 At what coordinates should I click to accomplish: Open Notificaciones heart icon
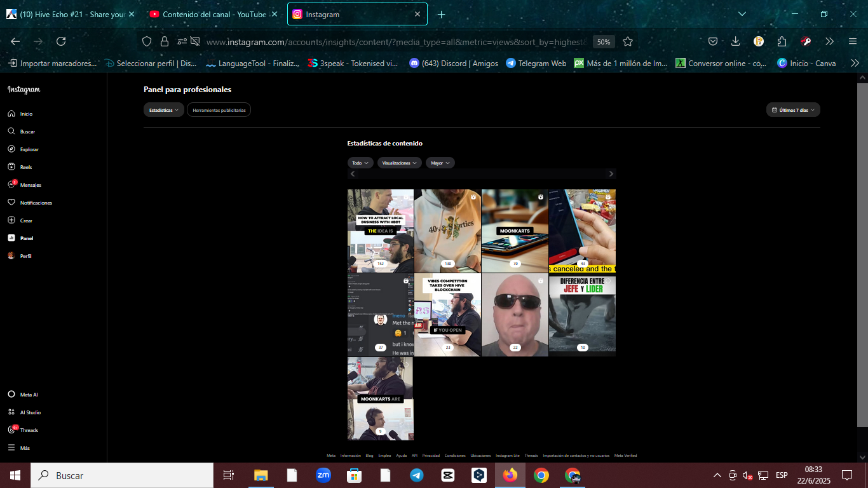(x=11, y=203)
